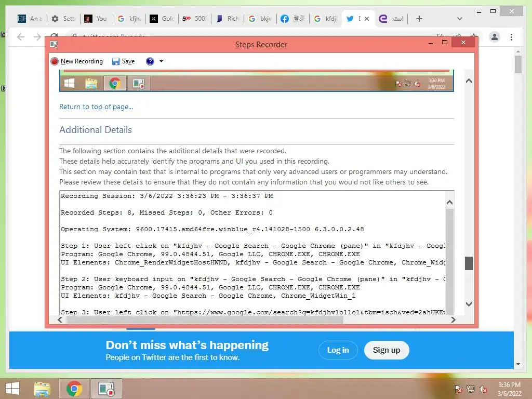532x399 pixels.
Task: Click the "Step 1: User left click" line
Action: point(253,246)
